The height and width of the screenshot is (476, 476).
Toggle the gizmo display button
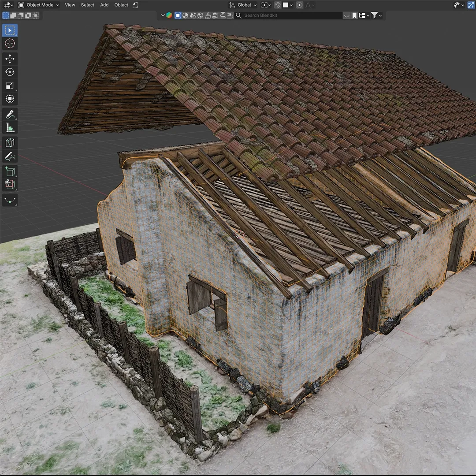pyautogui.click(x=471, y=5)
